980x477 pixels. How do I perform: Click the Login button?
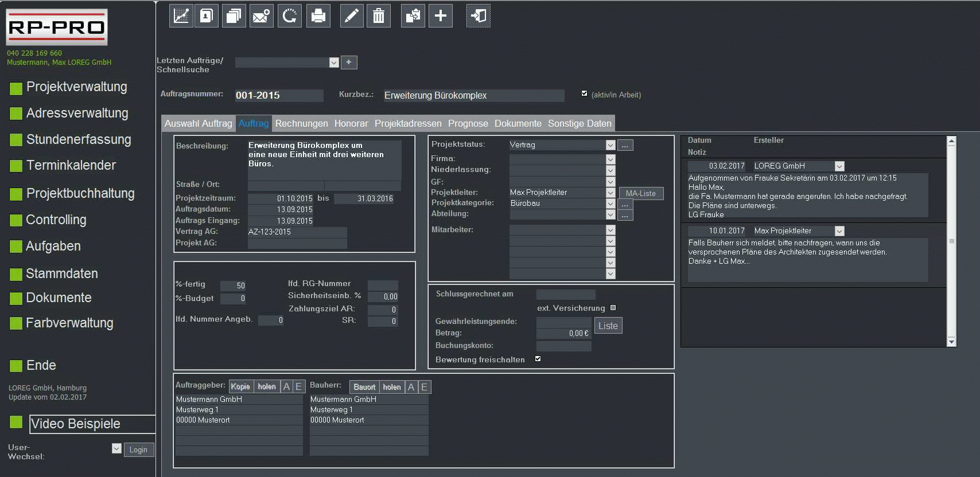[x=138, y=449]
